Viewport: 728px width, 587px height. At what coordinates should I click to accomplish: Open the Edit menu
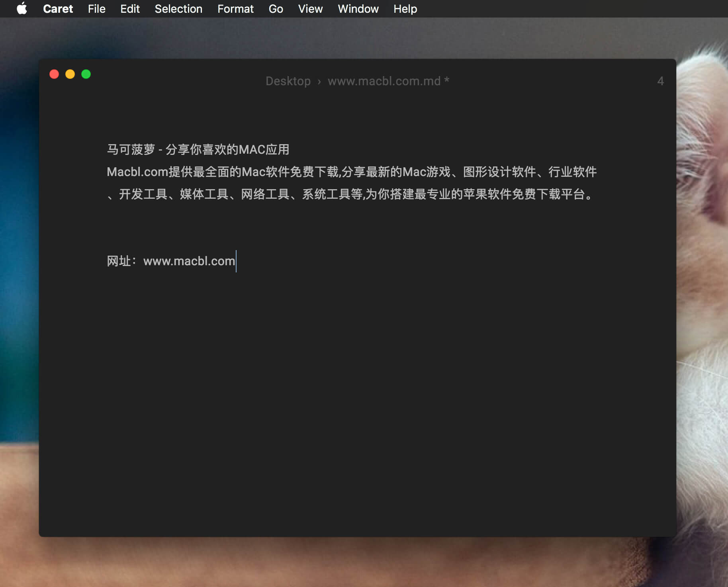tap(130, 9)
